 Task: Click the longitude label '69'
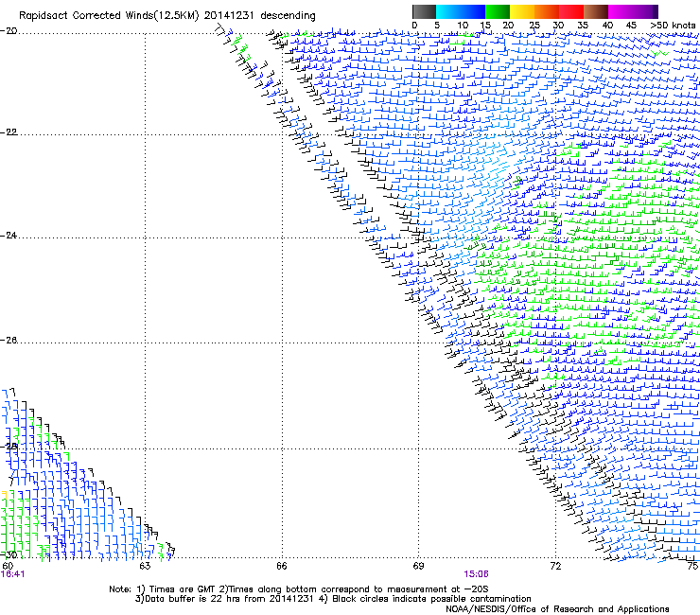point(418,567)
